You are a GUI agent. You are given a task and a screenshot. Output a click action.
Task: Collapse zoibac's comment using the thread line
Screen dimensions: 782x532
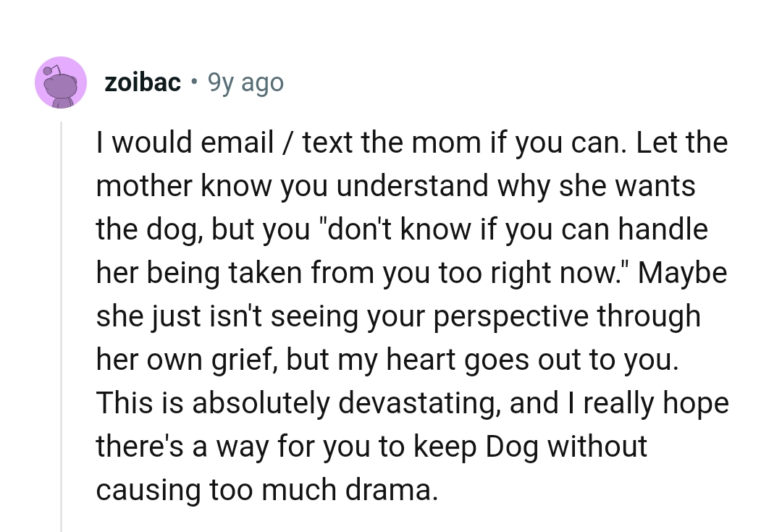click(x=61, y=326)
